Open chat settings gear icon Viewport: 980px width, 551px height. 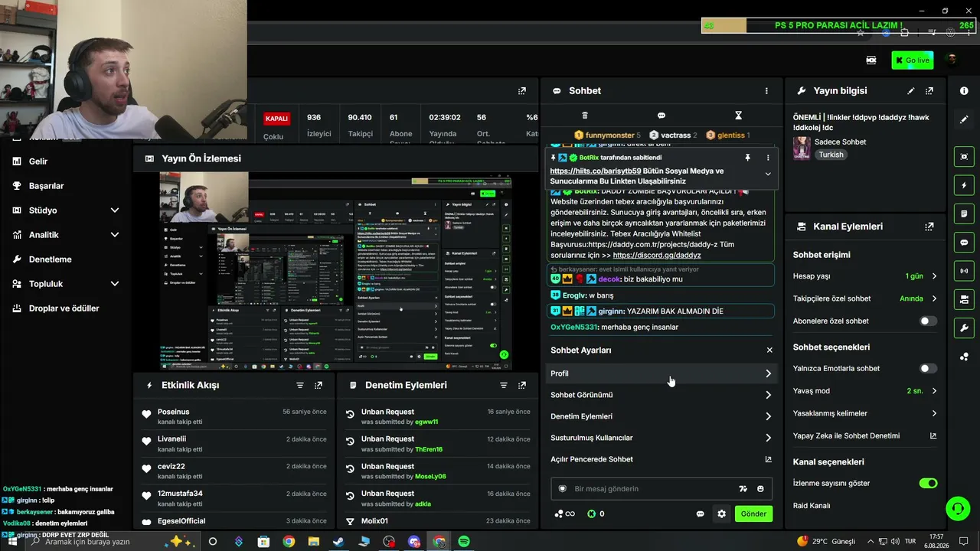click(721, 514)
